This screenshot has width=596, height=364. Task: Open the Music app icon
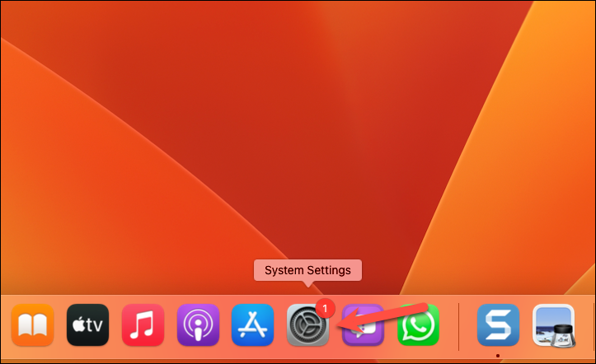point(143,325)
